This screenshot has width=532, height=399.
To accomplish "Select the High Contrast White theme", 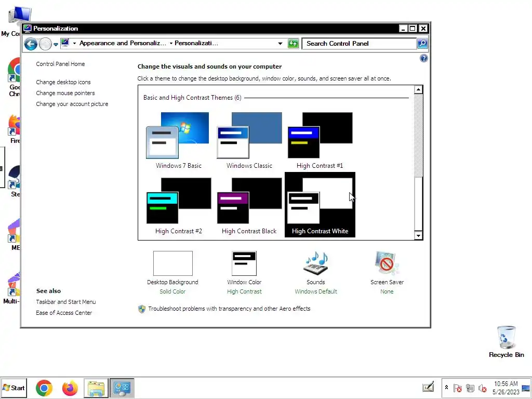I will [x=320, y=205].
